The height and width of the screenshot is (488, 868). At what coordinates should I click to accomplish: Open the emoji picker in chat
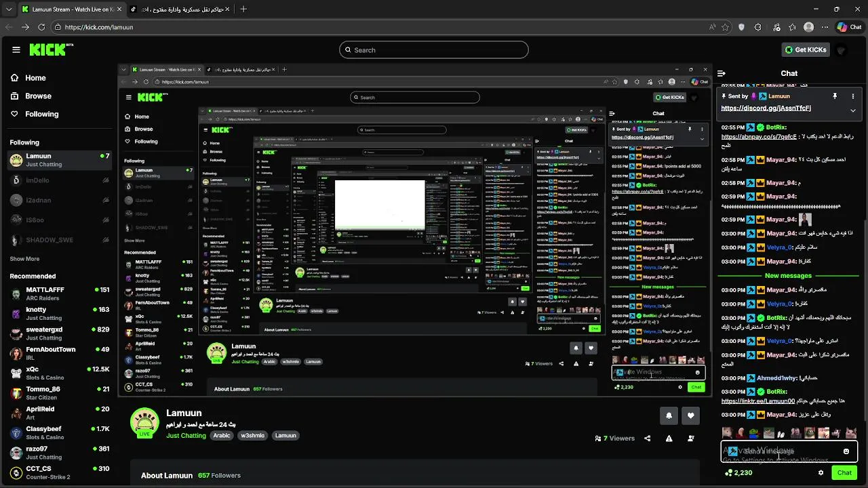point(846,451)
